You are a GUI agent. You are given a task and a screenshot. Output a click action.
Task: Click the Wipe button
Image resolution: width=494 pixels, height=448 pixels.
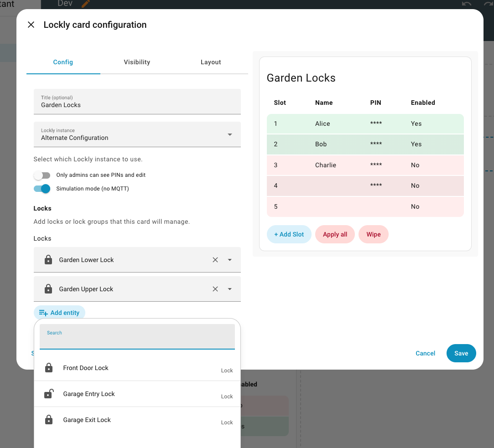coord(373,234)
